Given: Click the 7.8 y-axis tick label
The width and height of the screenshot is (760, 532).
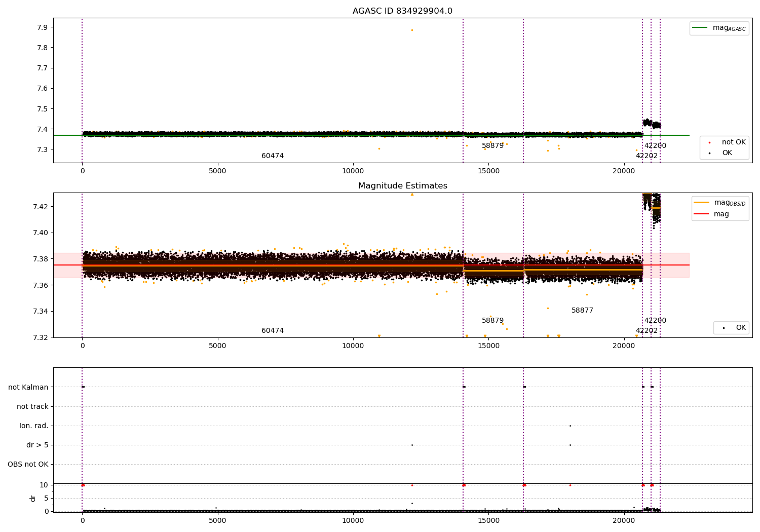Looking at the screenshot, I should pyautogui.click(x=42, y=48).
